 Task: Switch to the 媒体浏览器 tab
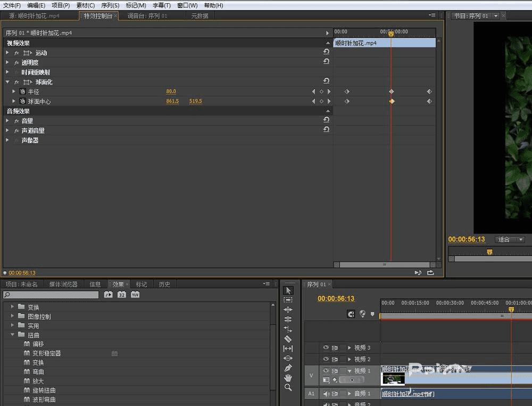[63, 284]
